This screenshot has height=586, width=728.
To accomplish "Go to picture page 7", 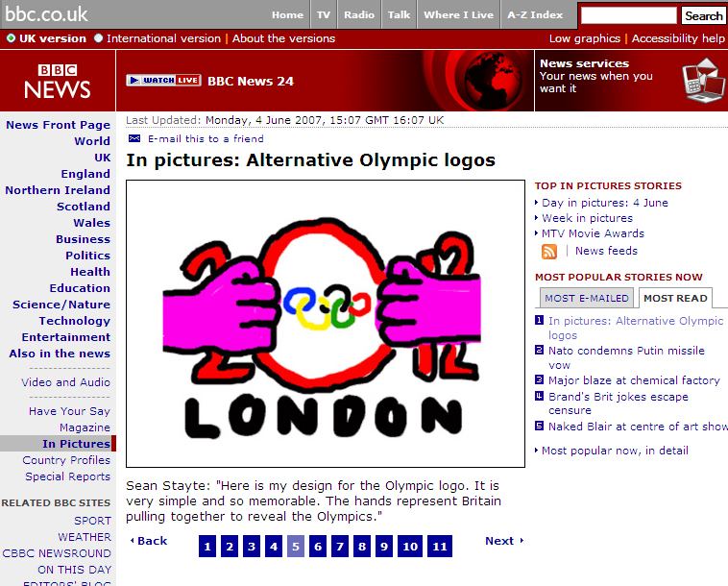I will [340, 546].
